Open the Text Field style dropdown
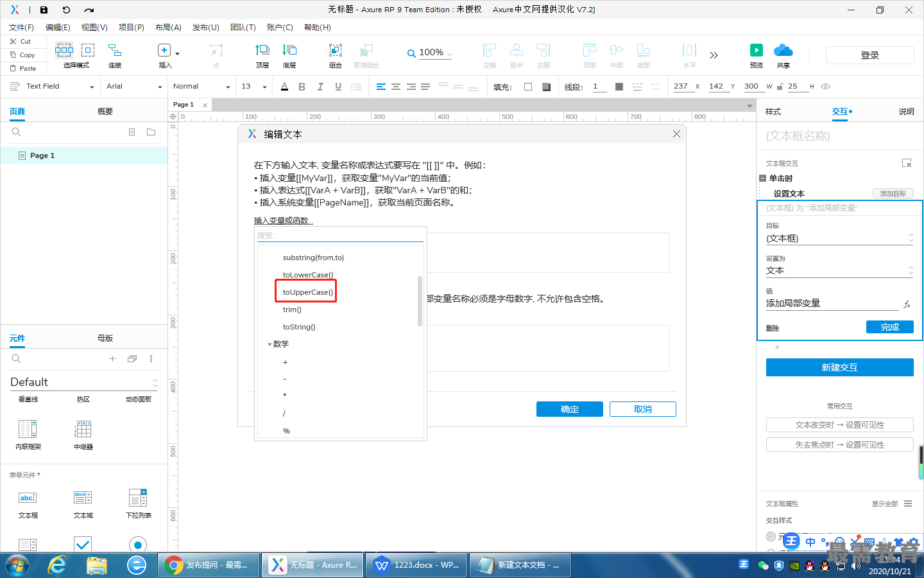Image resolution: width=924 pixels, height=578 pixels. [x=51, y=87]
